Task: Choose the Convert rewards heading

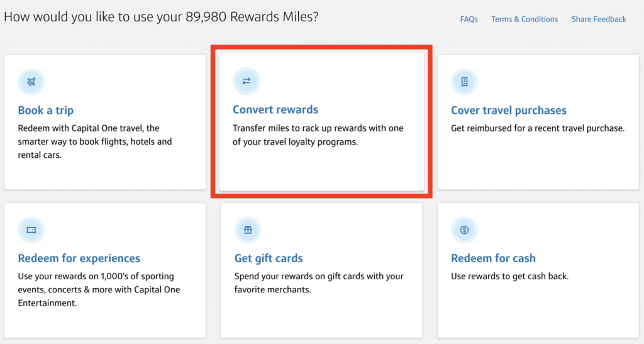Action: click(275, 110)
